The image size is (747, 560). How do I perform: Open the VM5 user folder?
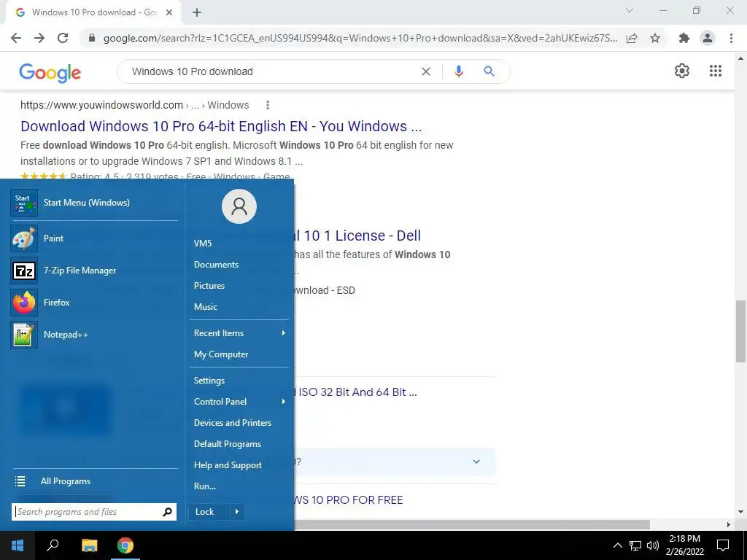pyautogui.click(x=239, y=244)
